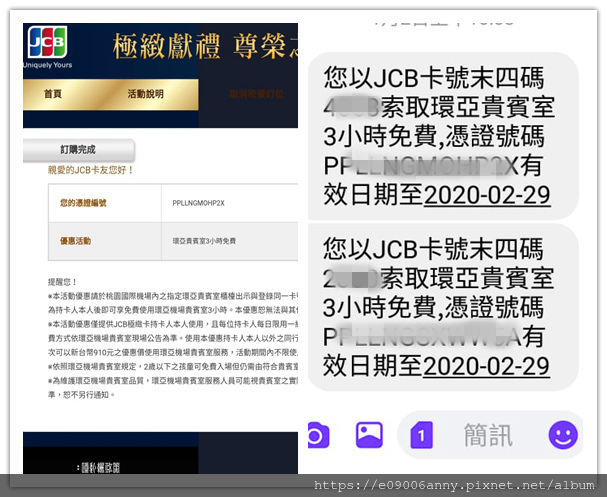Click the 優惠活動 label cell
Viewport: 607px width, 497px height.
click(105, 241)
